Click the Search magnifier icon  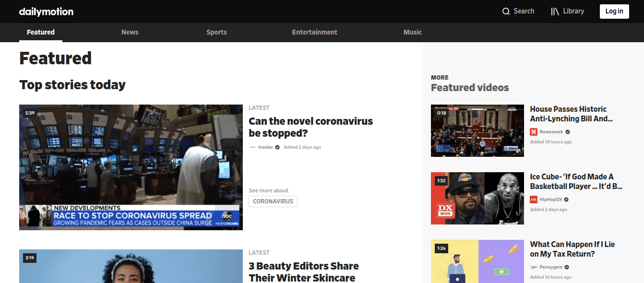point(506,12)
